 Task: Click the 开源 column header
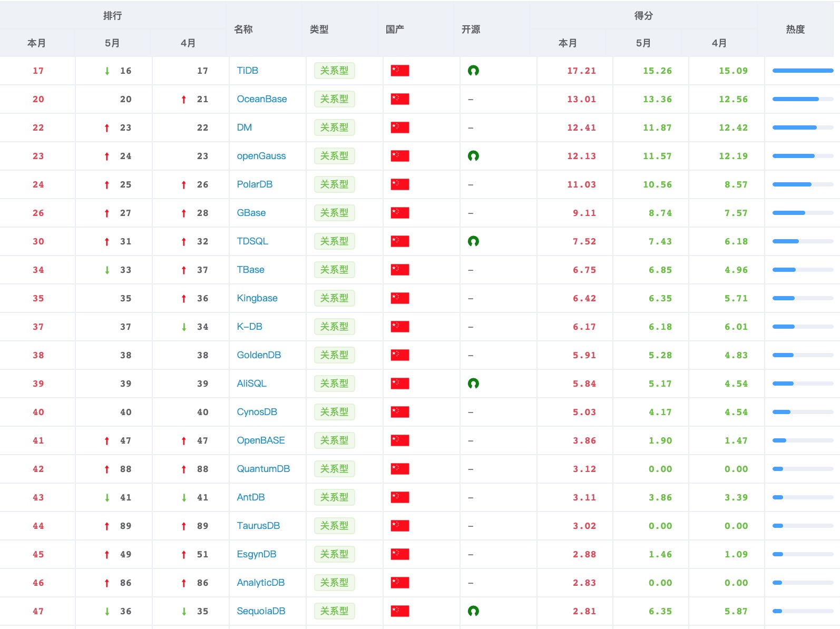[x=471, y=30]
